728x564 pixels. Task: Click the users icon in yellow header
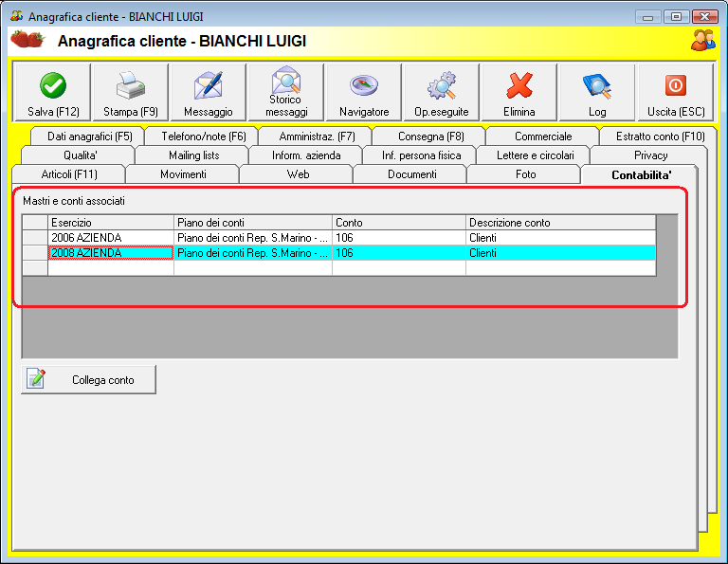coord(703,41)
